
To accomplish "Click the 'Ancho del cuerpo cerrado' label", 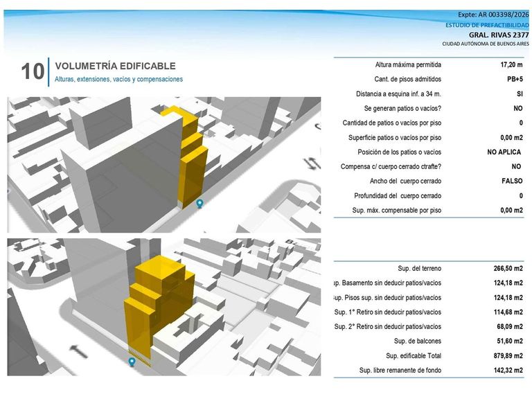I will click(405, 181).
